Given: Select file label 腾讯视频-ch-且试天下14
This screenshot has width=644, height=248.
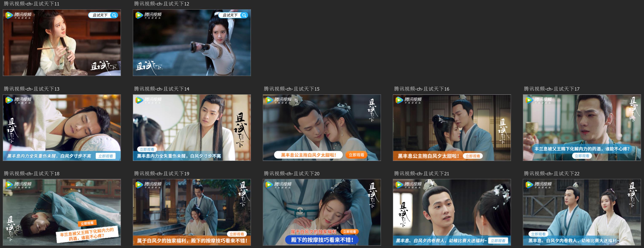Looking at the screenshot, I should click(161, 89).
